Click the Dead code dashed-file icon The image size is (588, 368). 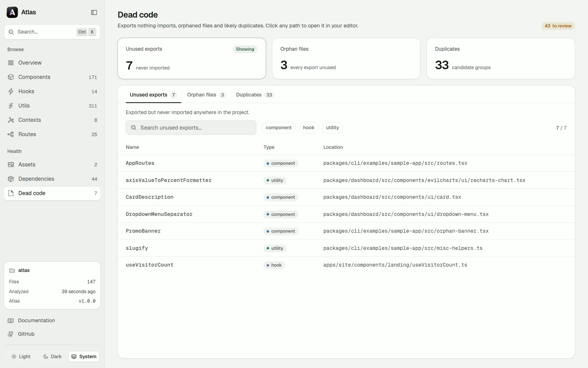pos(11,193)
